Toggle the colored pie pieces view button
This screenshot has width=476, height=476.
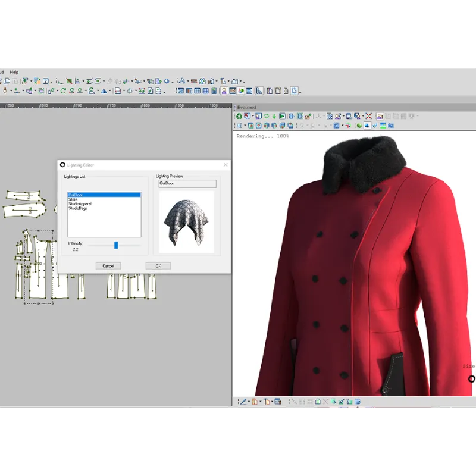pos(241,91)
